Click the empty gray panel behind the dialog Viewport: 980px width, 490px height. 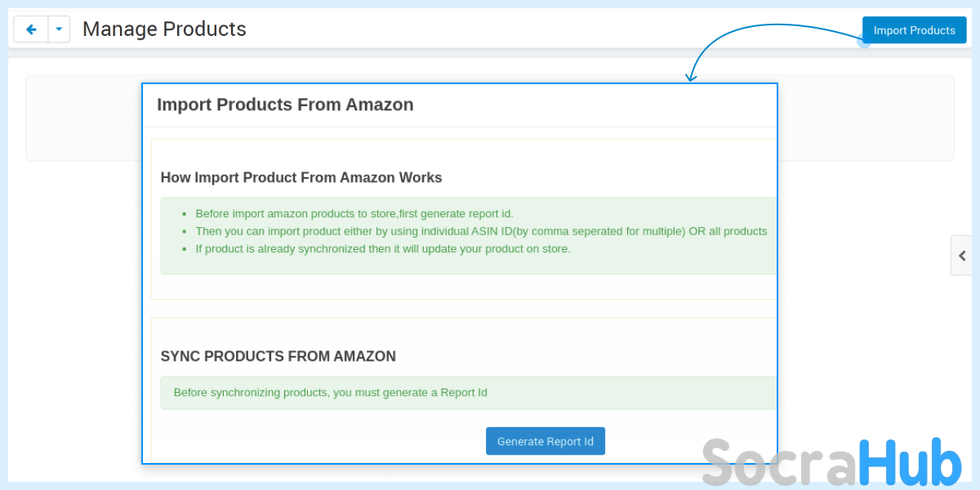coord(83,118)
